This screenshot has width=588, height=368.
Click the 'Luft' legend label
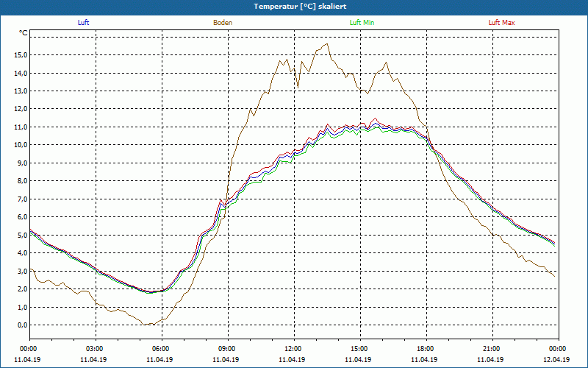pyautogui.click(x=83, y=23)
